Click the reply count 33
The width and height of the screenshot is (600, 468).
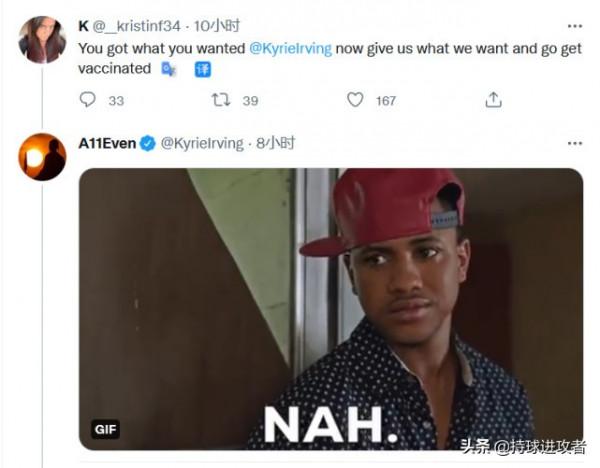pyautogui.click(x=116, y=100)
